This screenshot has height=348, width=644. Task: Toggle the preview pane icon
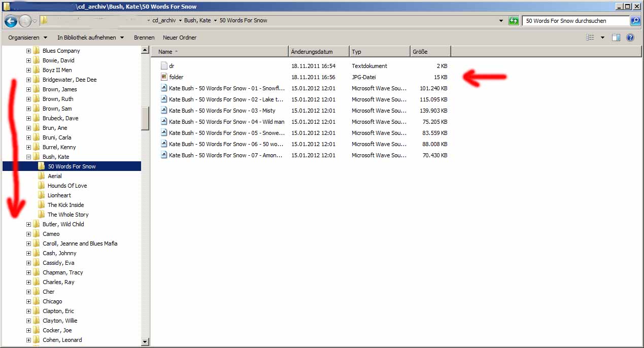(x=616, y=38)
